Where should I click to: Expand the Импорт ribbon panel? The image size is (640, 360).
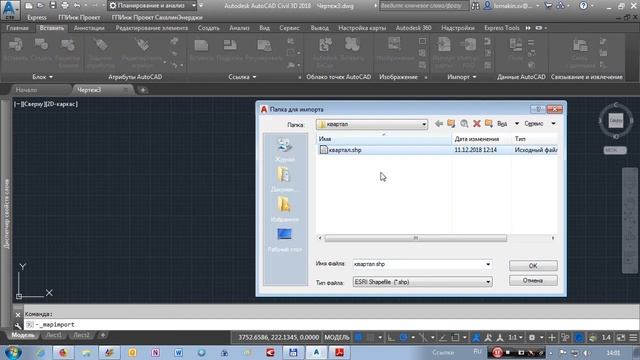coord(462,77)
